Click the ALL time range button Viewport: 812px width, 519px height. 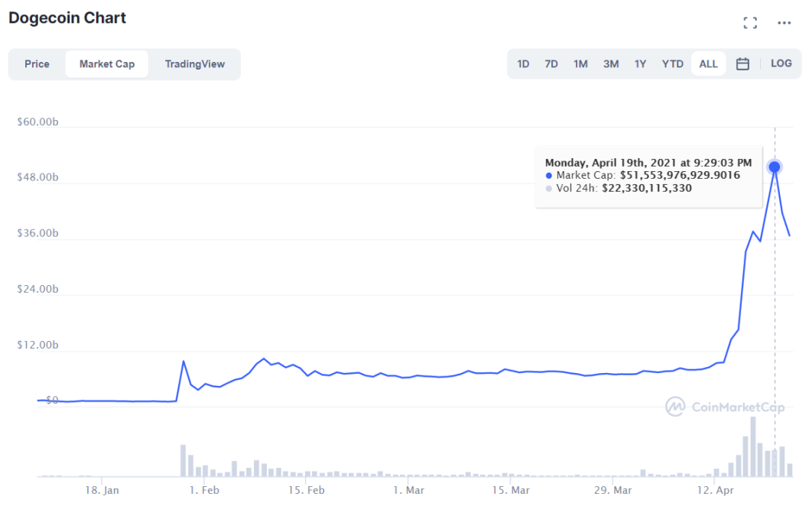pyautogui.click(x=708, y=64)
